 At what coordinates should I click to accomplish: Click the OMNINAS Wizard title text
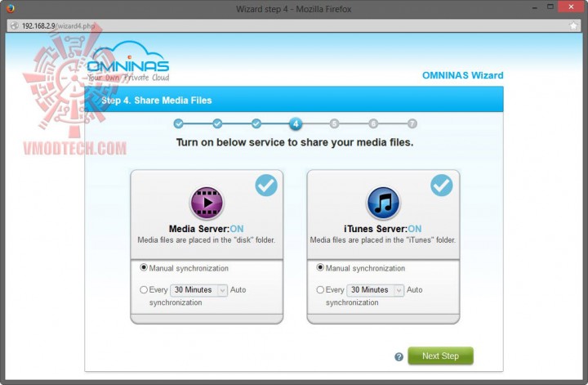(x=463, y=75)
